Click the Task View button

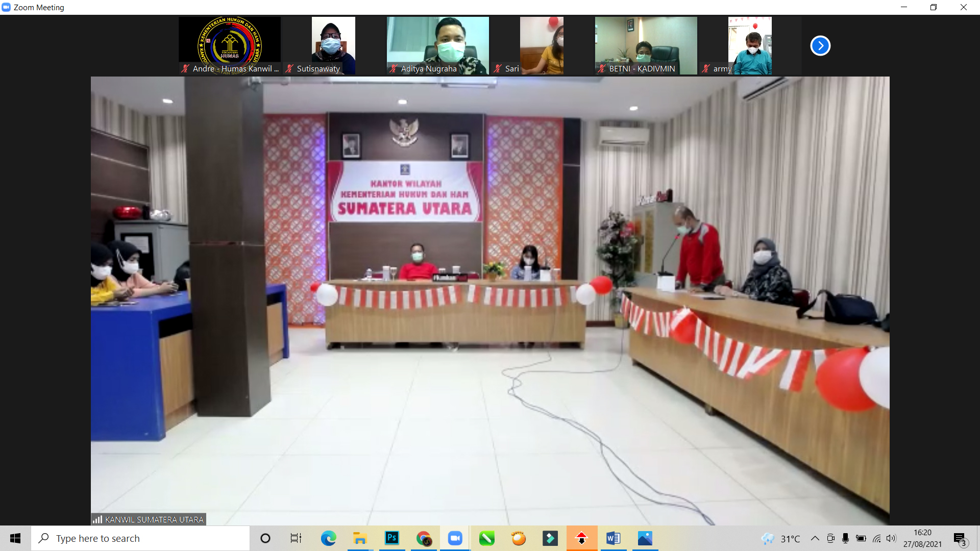tap(296, 538)
